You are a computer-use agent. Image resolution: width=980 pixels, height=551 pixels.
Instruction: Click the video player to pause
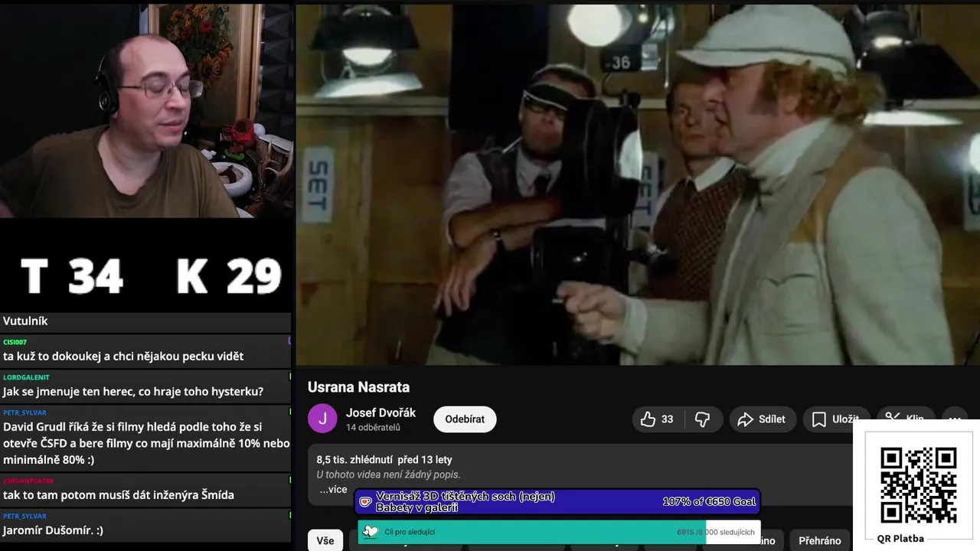tap(637, 185)
